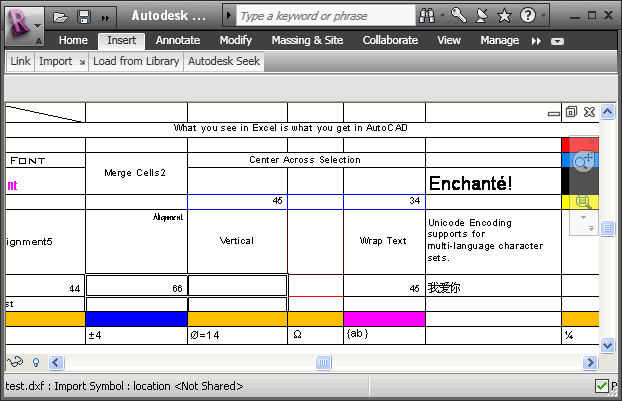Restore down the drawing view window
The width and height of the screenshot is (622, 401).
point(571,112)
